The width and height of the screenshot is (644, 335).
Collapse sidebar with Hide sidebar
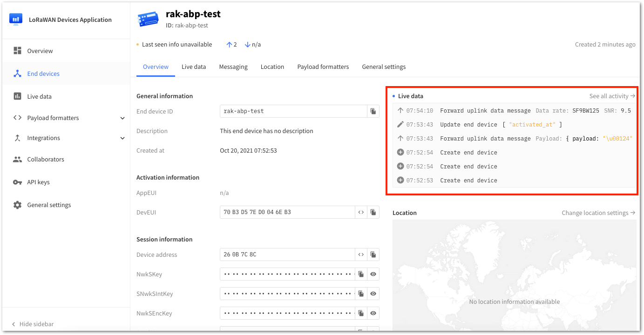[33, 324]
